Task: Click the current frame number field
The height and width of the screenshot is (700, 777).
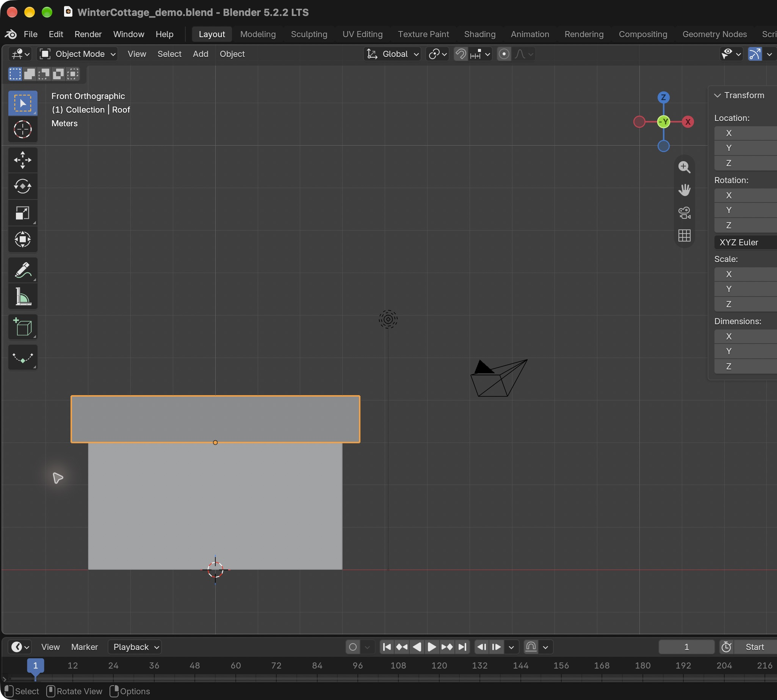Action: pyautogui.click(x=687, y=647)
